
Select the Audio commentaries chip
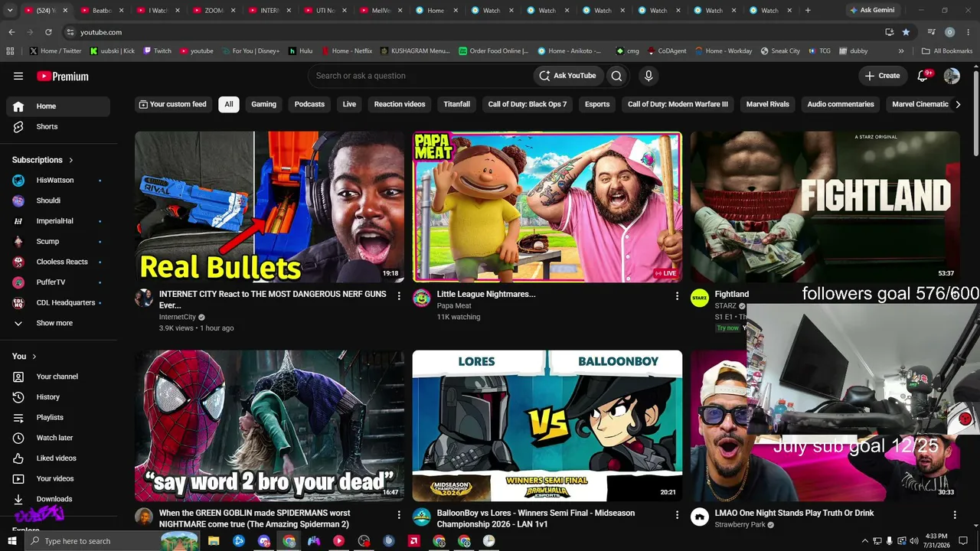(x=841, y=104)
